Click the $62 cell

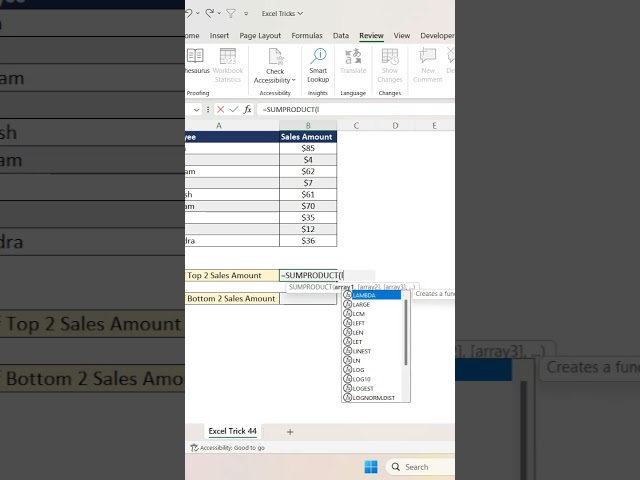308,171
